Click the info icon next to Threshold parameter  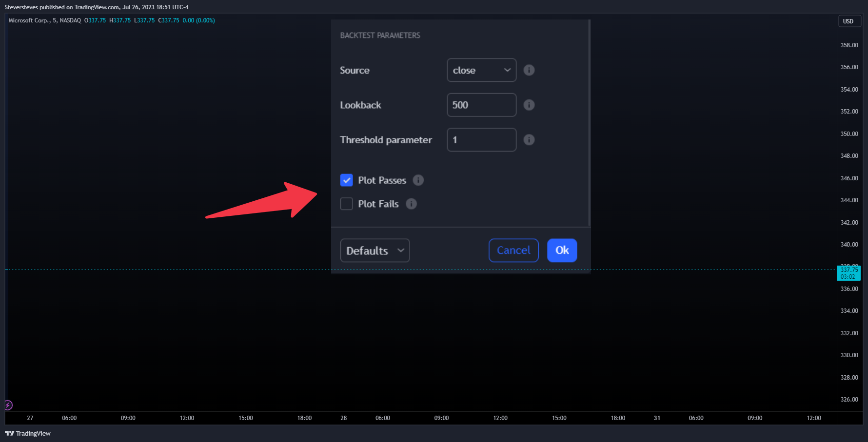coord(529,140)
